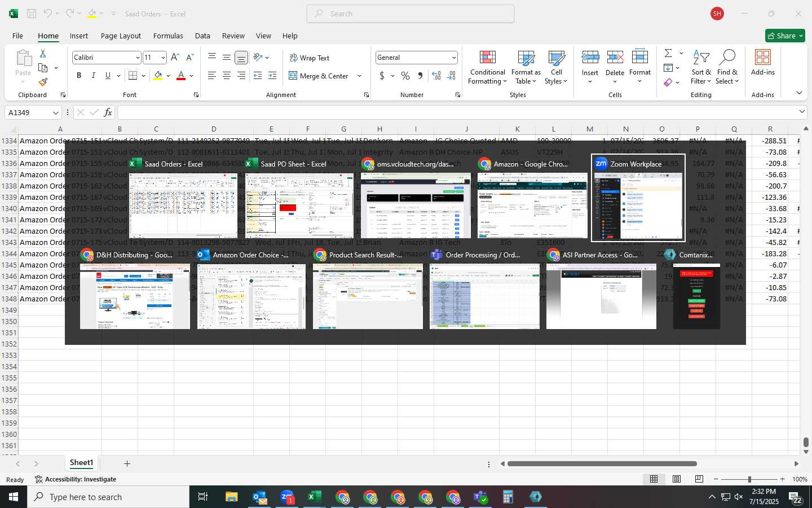812x508 pixels.
Task: Click the Decrease Indent icon
Action: (x=258, y=76)
